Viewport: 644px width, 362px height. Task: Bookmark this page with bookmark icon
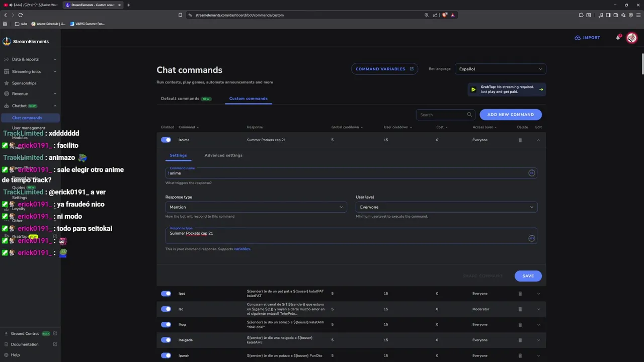(x=180, y=15)
